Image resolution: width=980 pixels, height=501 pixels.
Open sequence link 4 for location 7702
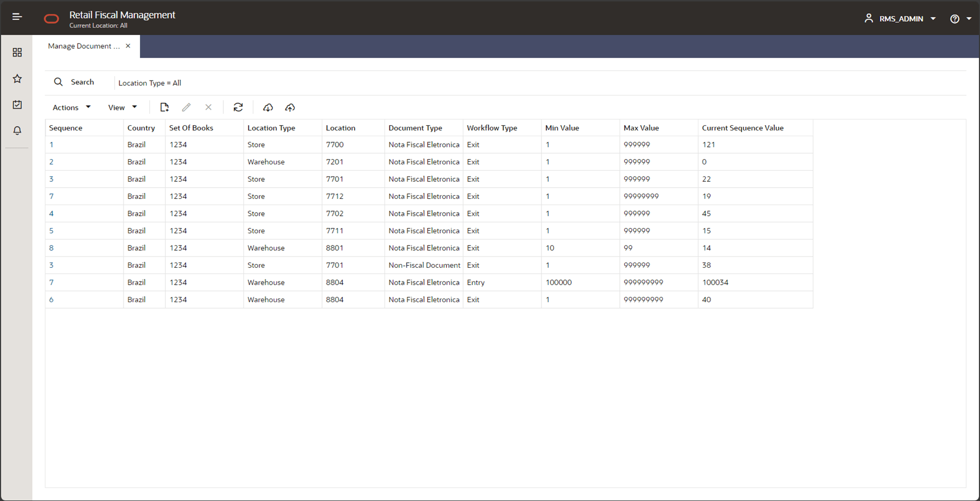coord(51,214)
